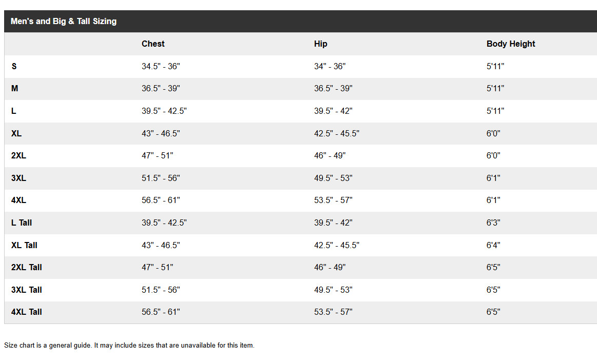The width and height of the screenshot is (597, 364).
Task: Click the size chart general guide disclaimer text
Action: click(129, 346)
